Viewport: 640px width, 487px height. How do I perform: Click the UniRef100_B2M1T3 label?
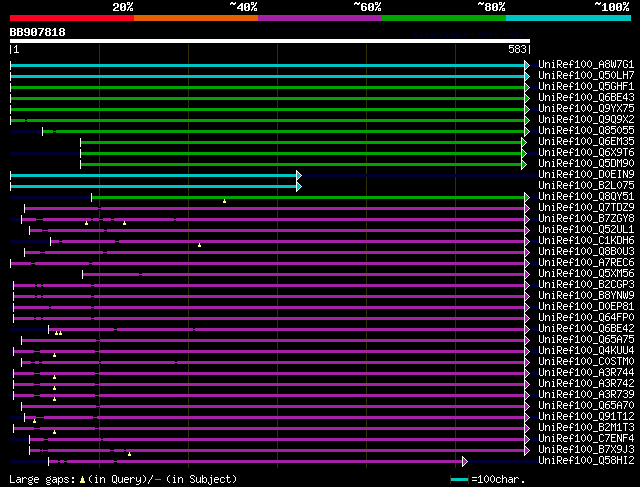586,428
